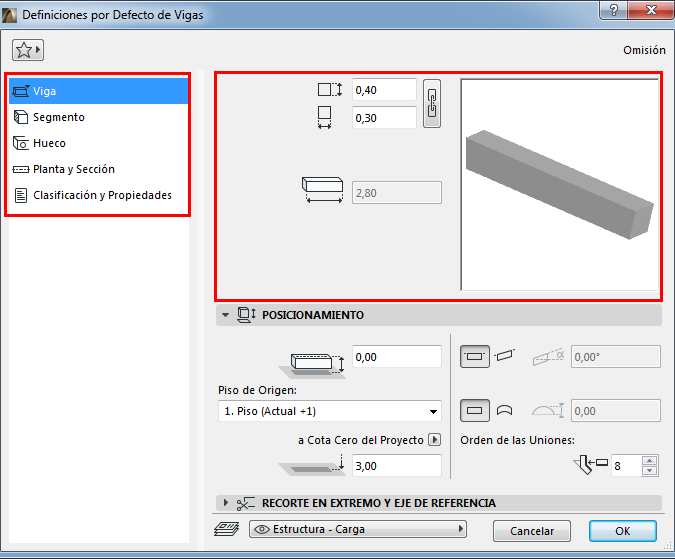Collapse the POSICIONAMIENTO panel
675x559 pixels.
coord(225,315)
